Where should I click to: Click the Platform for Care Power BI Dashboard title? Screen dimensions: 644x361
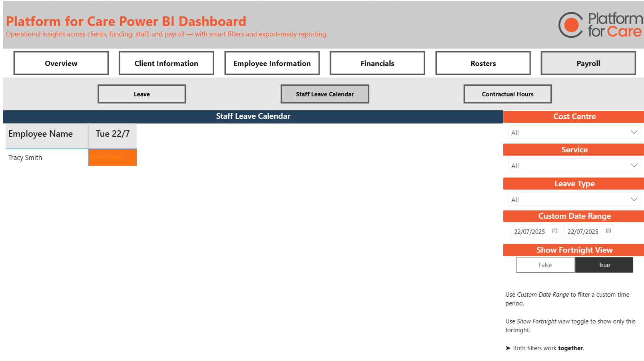coord(126,21)
